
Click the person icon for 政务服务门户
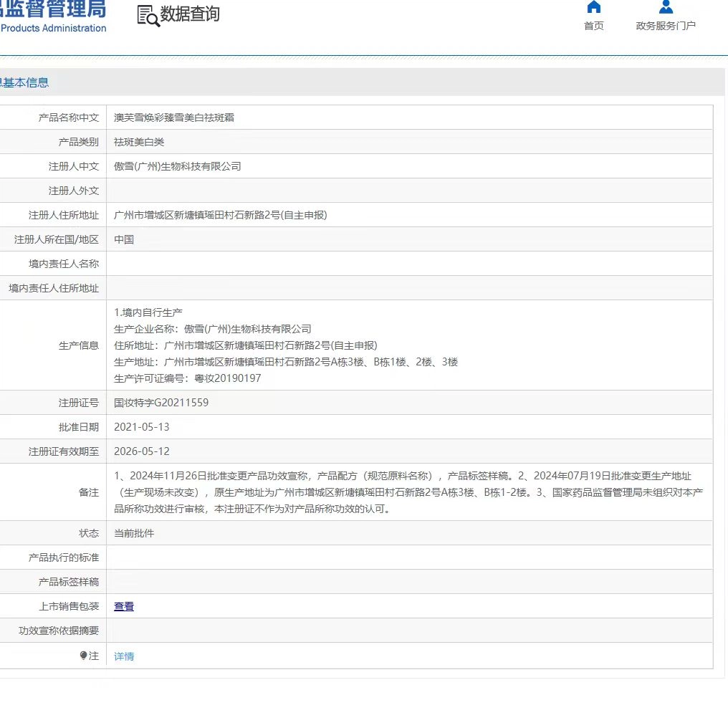click(666, 7)
